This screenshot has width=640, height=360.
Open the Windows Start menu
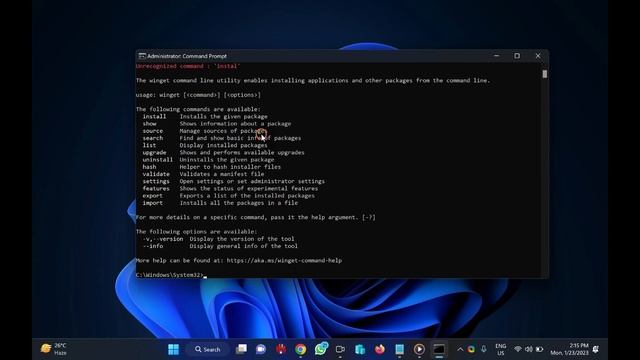(173, 349)
